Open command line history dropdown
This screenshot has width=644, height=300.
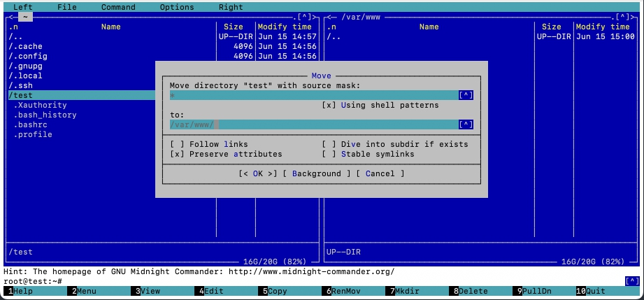point(632,281)
